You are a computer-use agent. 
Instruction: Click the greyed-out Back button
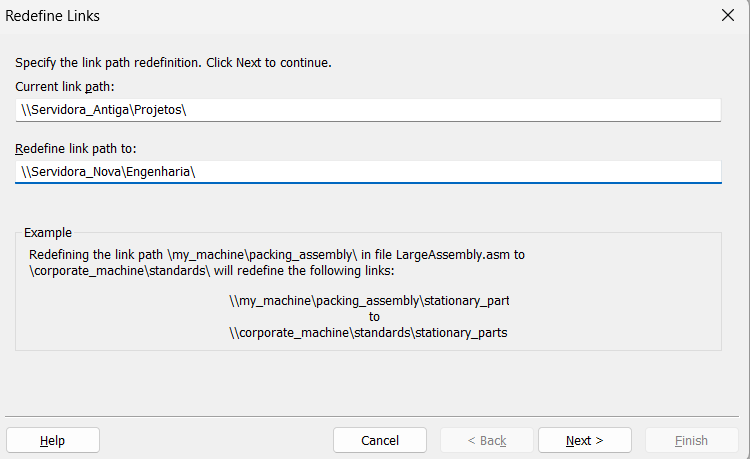(x=487, y=440)
